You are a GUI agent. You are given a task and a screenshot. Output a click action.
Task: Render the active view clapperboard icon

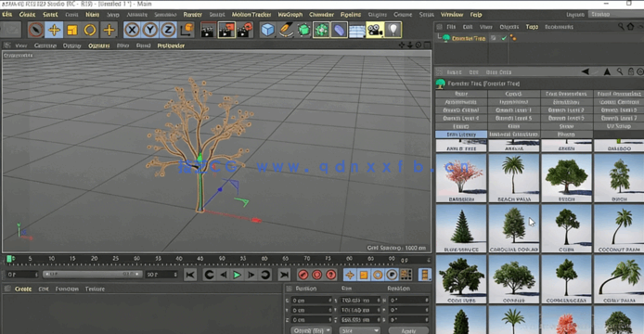tap(208, 30)
